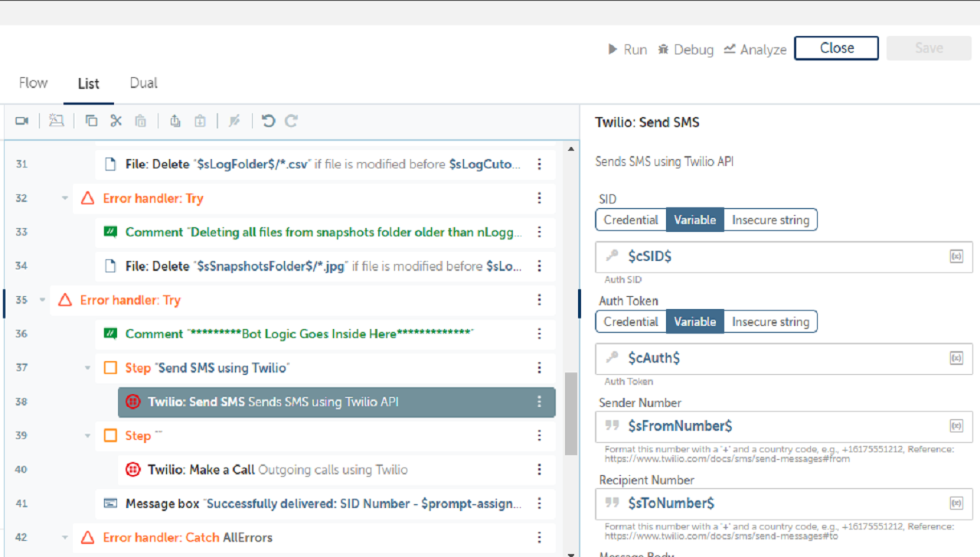Open the three-dot menu for line 38
Viewport: 980px width, 557px height.
click(x=539, y=402)
